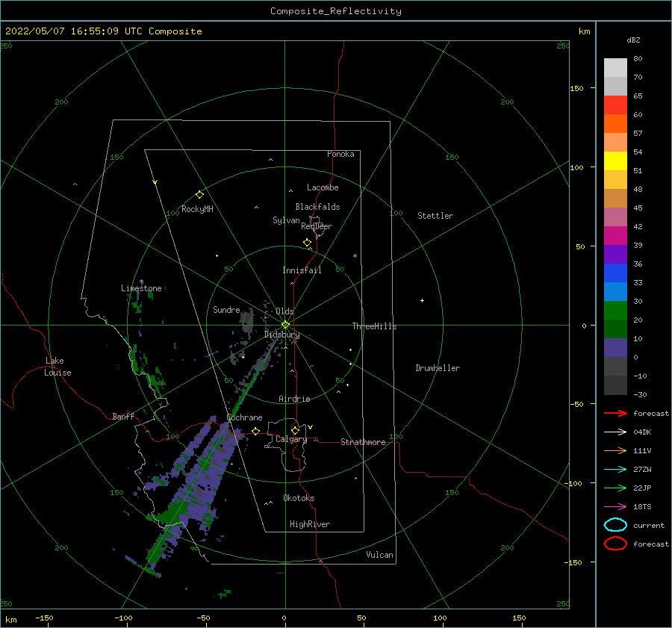Click the Drumheller town label
Viewport: 672px width, 628px height.
coord(438,368)
